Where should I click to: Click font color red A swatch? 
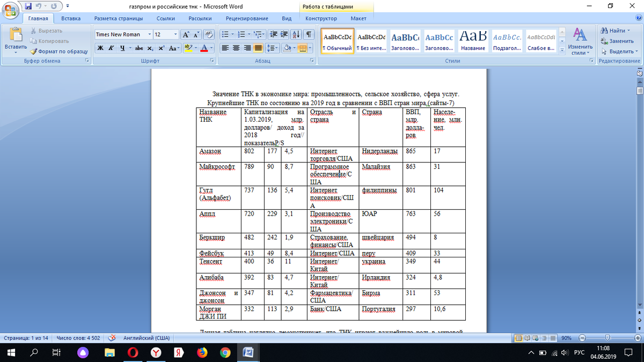coord(204,48)
